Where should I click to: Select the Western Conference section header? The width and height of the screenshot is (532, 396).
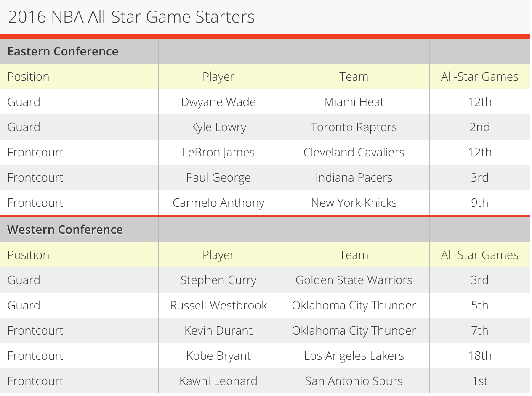tap(65, 230)
